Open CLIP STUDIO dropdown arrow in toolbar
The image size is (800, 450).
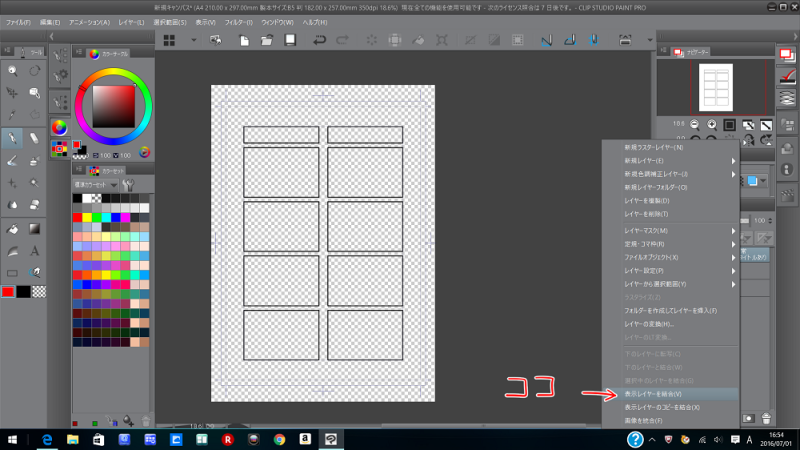point(193,40)
